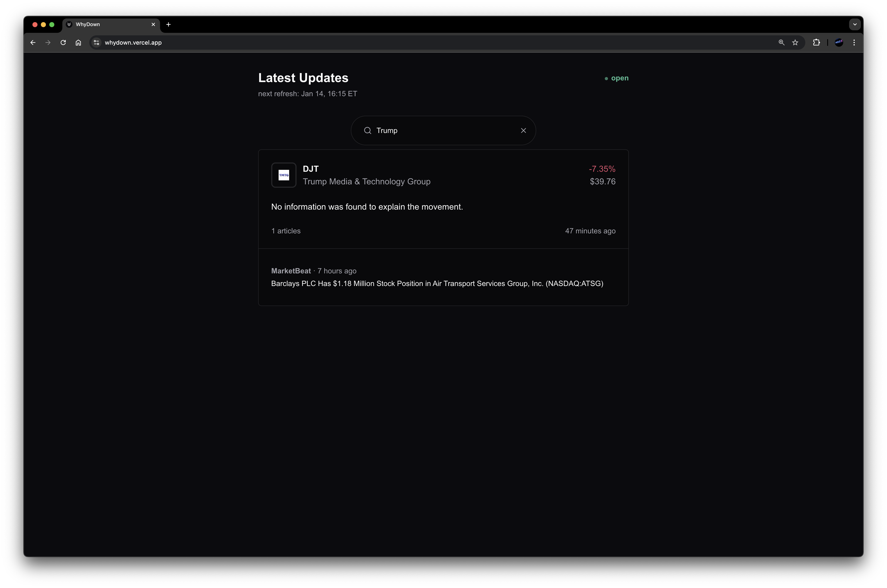Image resolution: width=887 pixels, height=588 pixels.
Task: Open the browser extensions puzzle icon
Action: pyautogui.click(x=816, y=43)
